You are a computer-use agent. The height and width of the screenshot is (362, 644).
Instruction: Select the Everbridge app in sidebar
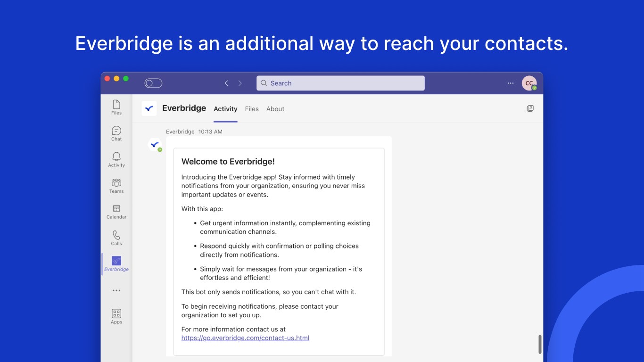coord(116,264)
